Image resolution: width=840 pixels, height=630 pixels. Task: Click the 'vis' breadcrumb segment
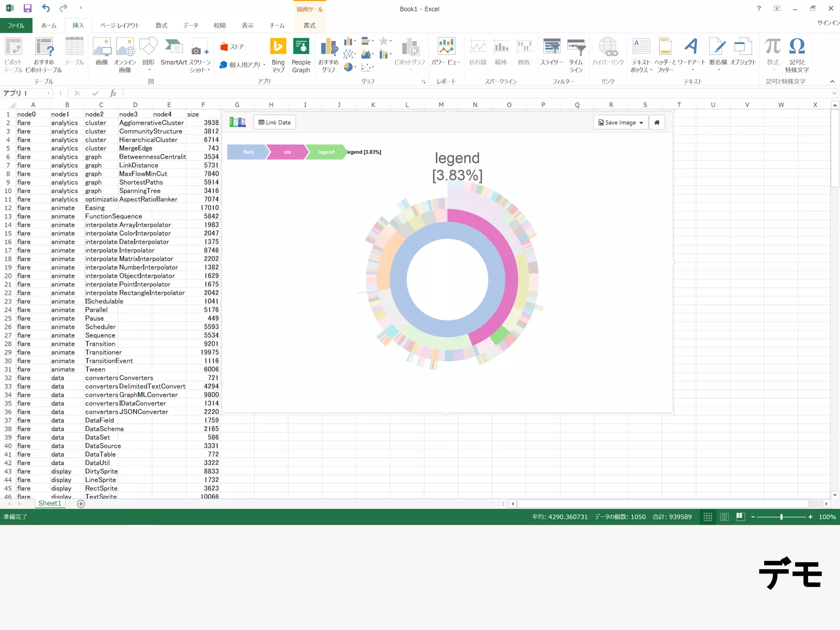(287, 152)
